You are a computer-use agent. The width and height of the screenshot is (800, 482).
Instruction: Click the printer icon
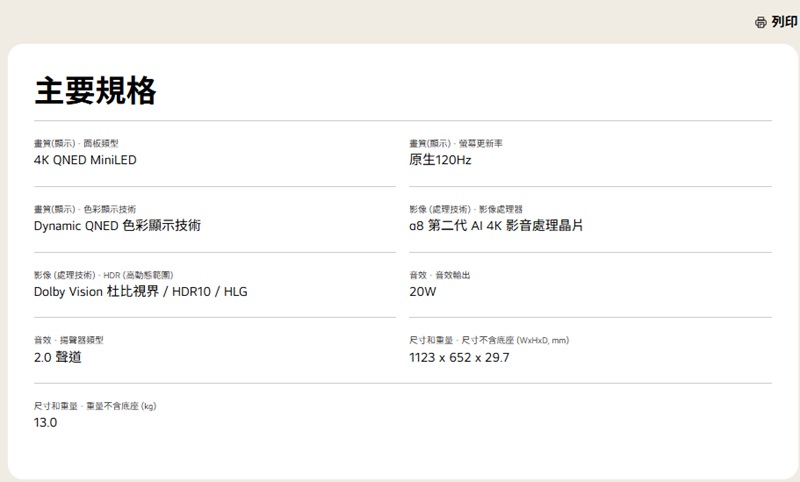(761, 22)
